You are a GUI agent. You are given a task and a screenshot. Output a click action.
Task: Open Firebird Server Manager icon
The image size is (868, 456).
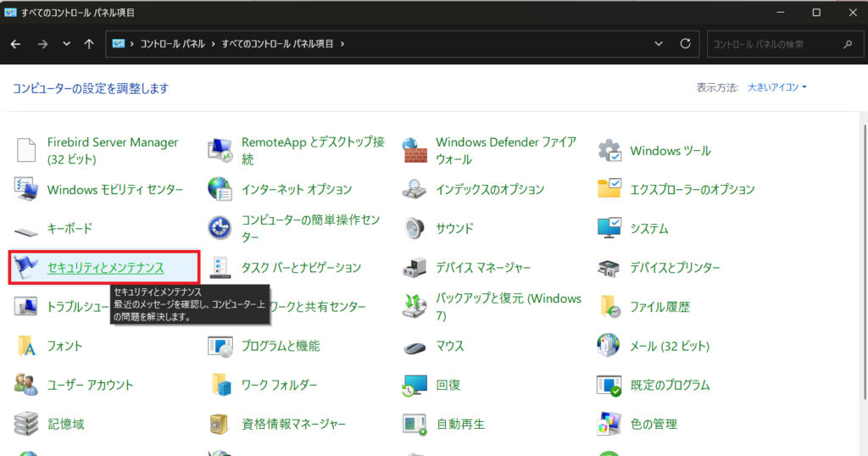(26, 150)
